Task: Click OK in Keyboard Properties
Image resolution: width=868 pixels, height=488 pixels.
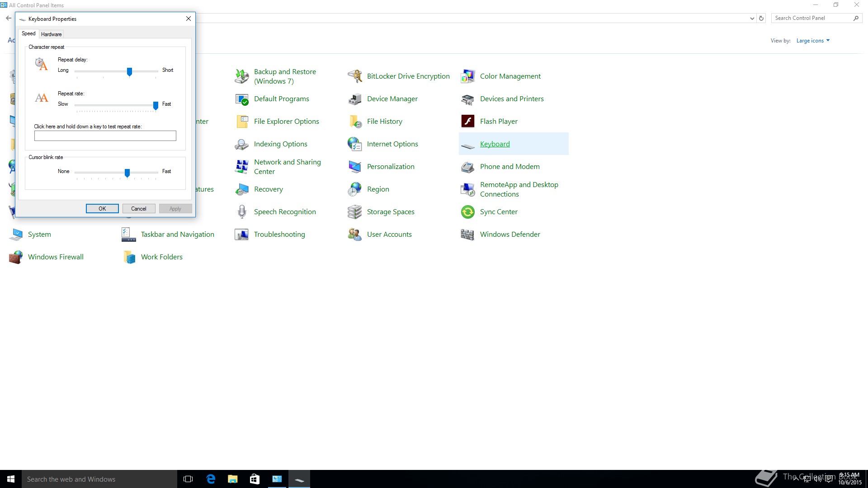Action: pyautogui.click(x=102, y=208)
